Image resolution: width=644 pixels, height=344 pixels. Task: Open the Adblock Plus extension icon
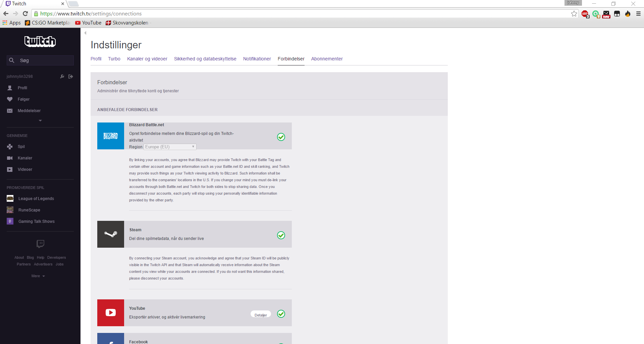tap(585, 14)
